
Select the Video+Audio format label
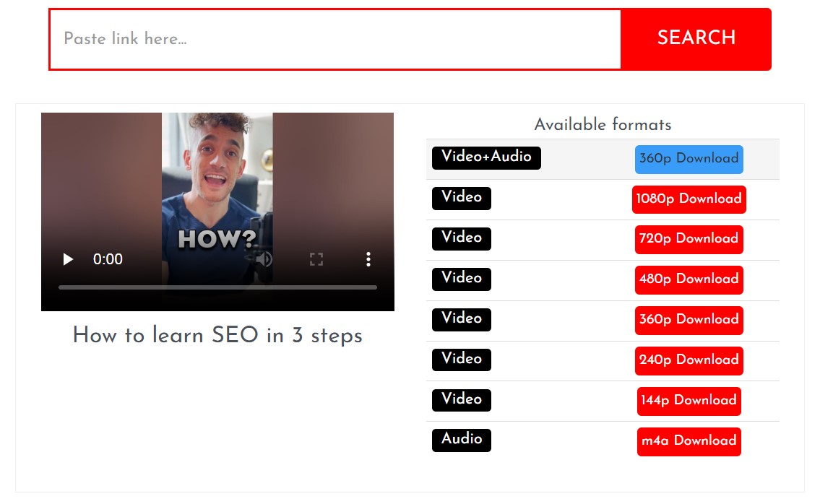(x=485, y=157)
